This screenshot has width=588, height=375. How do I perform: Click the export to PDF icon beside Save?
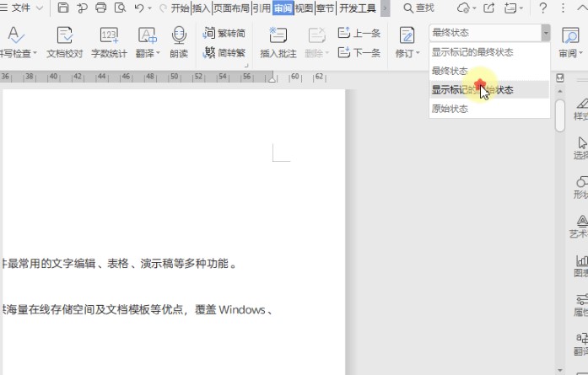click(x=82, y=8)
